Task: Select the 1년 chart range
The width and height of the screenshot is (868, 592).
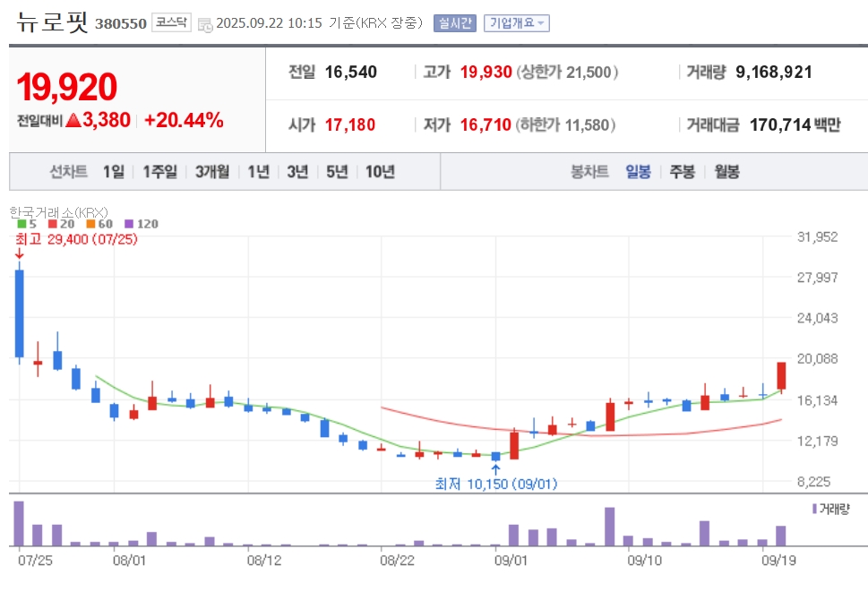Action: tap(258, 172)
